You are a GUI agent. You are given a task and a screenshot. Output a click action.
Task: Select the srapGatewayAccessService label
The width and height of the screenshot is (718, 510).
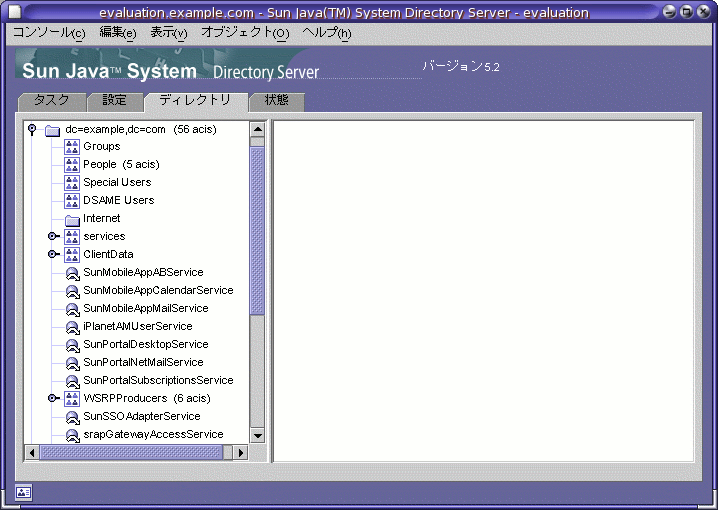[x=153, y=434]
